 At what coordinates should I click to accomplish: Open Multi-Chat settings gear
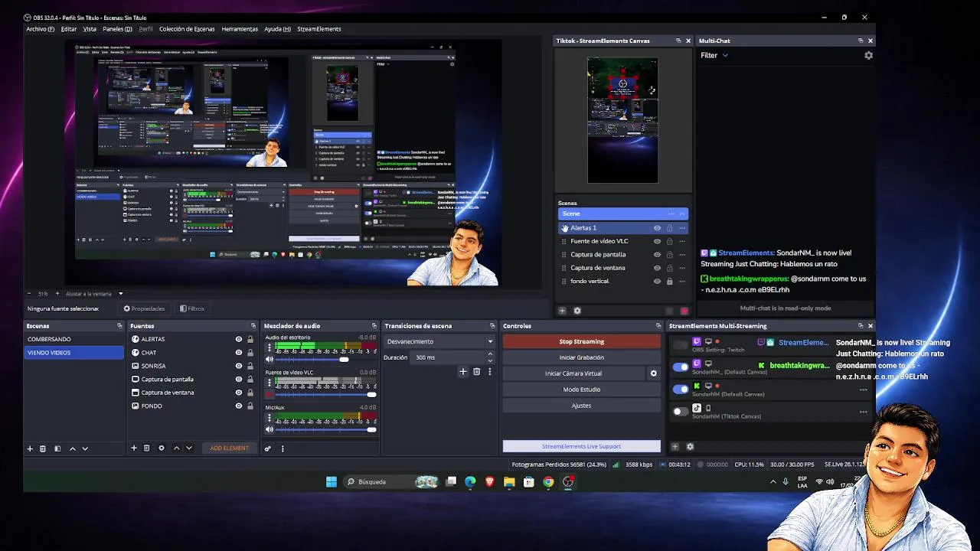pos(868,55)
